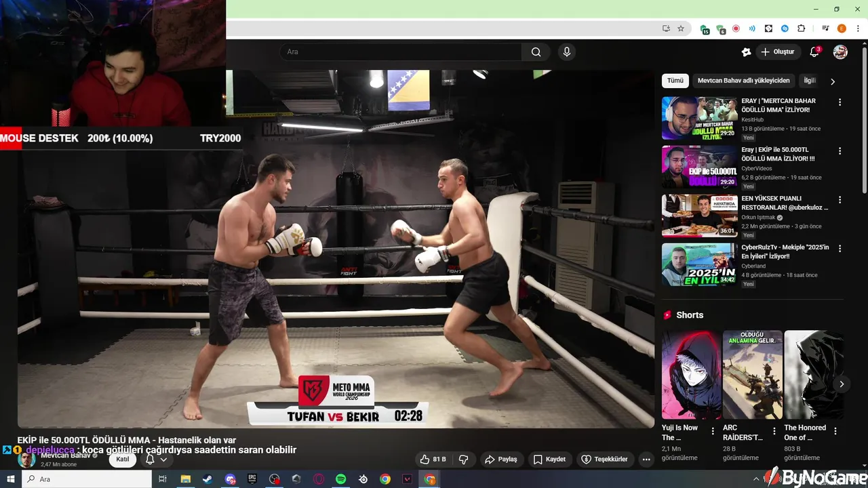This screenshot has width=868, height=488.
Task: Open Discord from the taskbar
Action: (x=230, y=479)
